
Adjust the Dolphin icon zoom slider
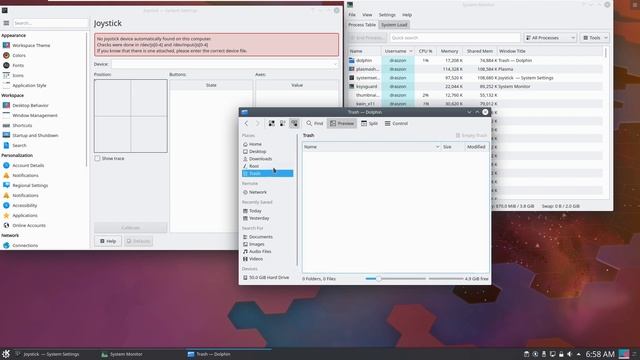(x=396, y=279)
